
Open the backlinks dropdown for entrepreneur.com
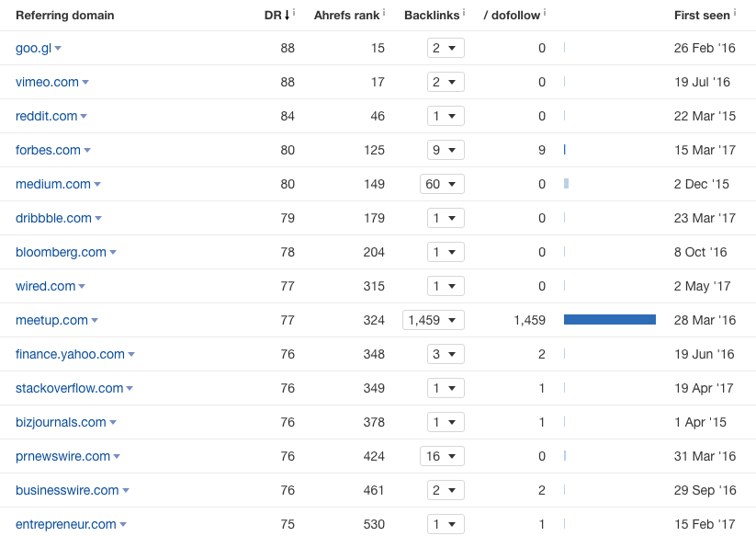point(446,524)
